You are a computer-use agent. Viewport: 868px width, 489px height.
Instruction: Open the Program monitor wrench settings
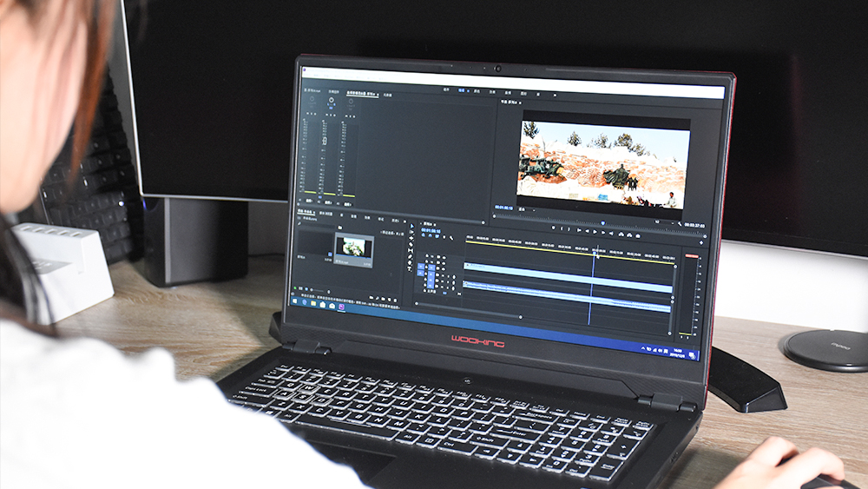pos(680,224)
